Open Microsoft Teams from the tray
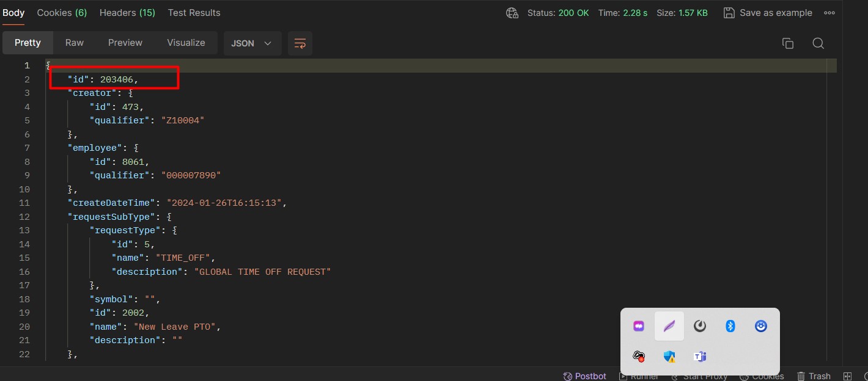 (700, 357)
